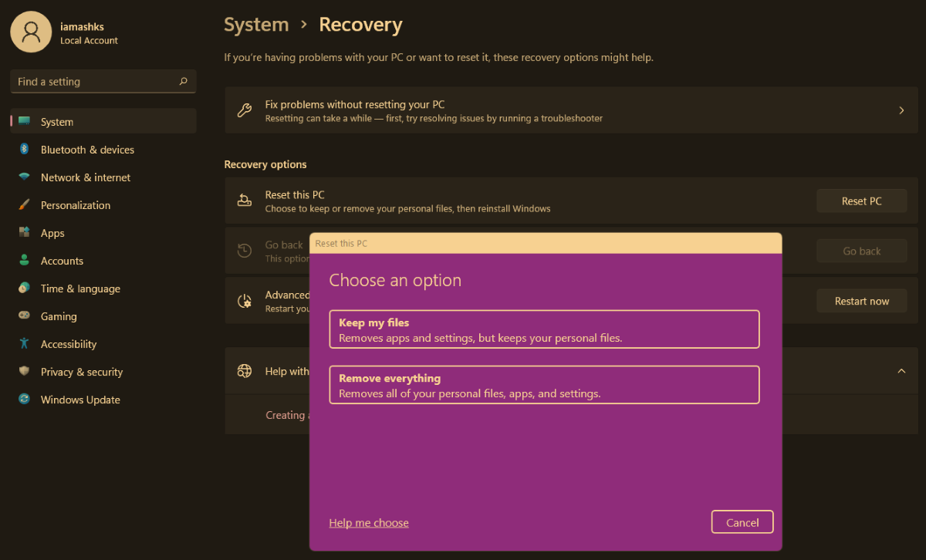Click the Go back button
The image size is (926, 560).
861,251
